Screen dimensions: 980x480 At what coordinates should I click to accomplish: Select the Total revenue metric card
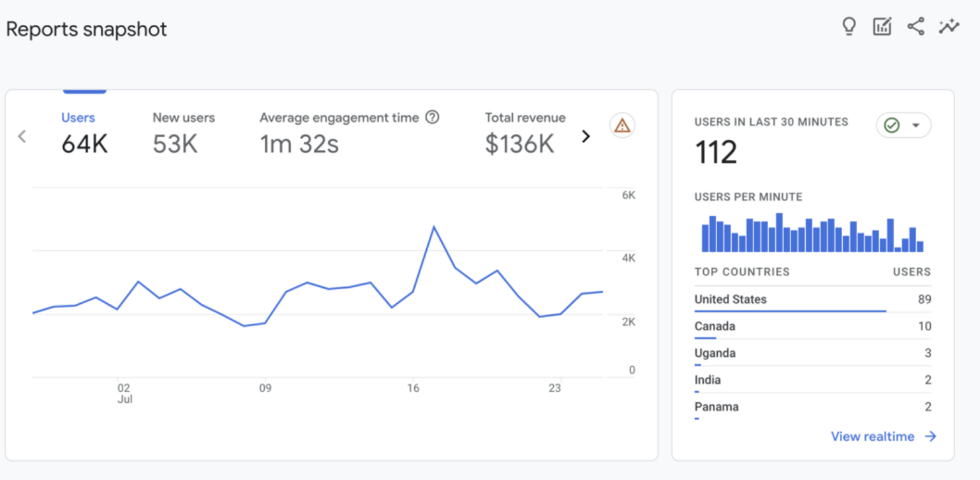click(524, 131)
